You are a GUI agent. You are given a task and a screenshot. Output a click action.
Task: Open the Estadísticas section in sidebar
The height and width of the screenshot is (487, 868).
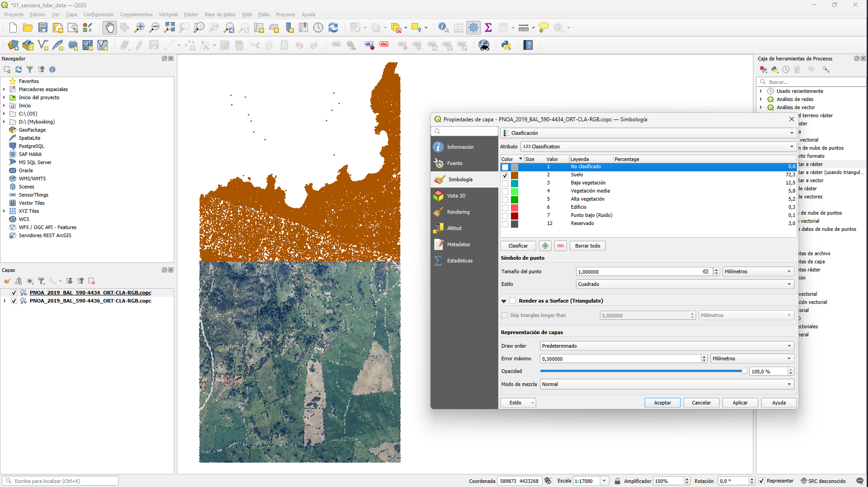pyautogui.click(x=460, y=261)
